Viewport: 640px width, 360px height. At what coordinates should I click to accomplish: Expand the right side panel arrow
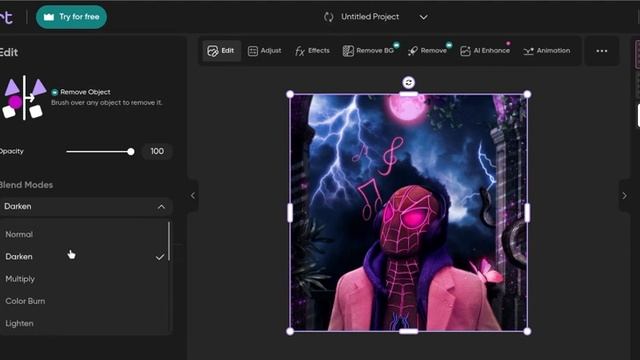(624, 196)
